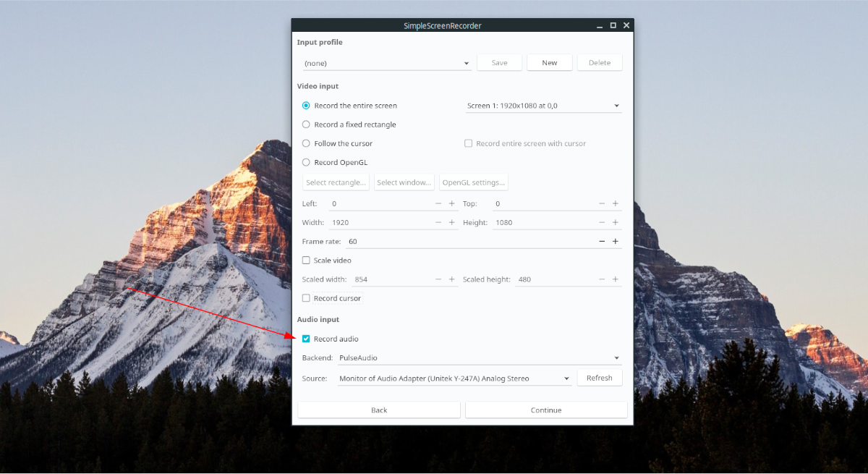Decrease the Frame rate with minus
The image size is (868, 474).
point(602,241)
